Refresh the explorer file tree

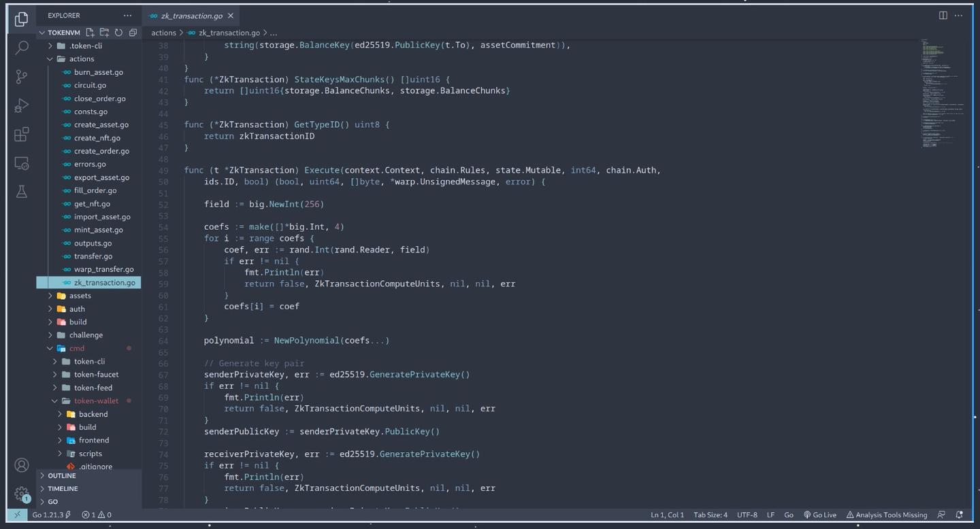(x=118, y=33)
